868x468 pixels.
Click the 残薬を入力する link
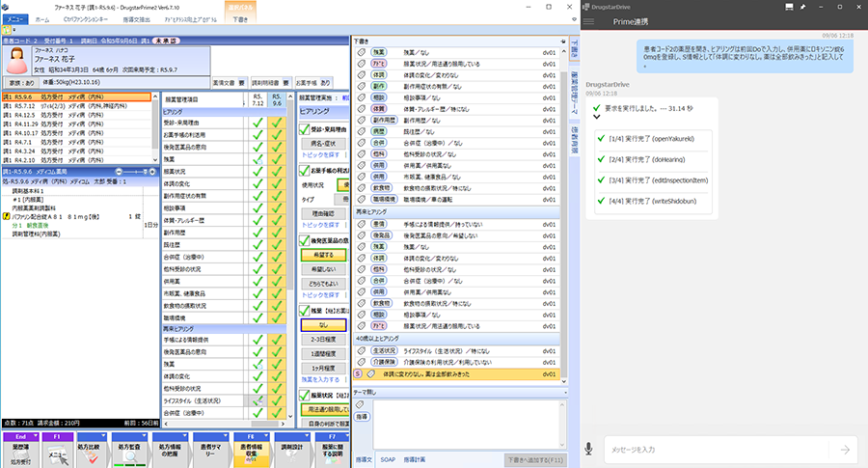click(320, 379)
